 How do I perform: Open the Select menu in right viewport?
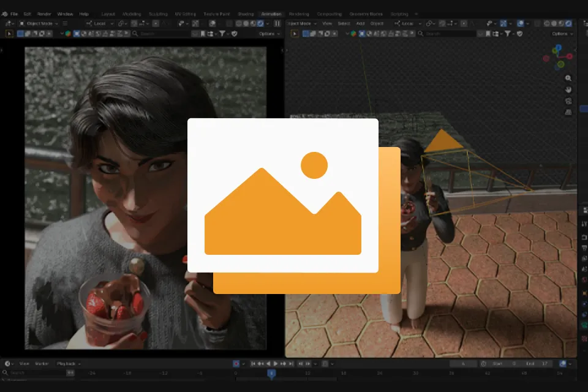pos(344,23)
